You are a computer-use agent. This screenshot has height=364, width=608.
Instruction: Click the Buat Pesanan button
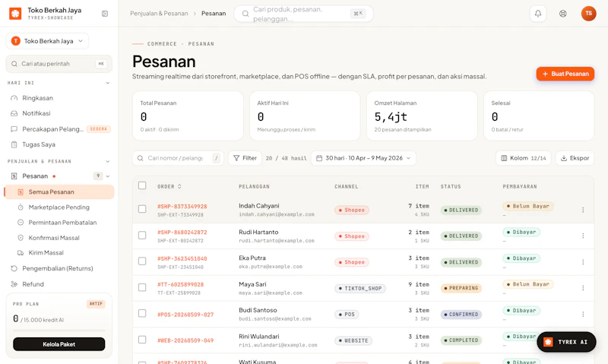coord(565,74)
